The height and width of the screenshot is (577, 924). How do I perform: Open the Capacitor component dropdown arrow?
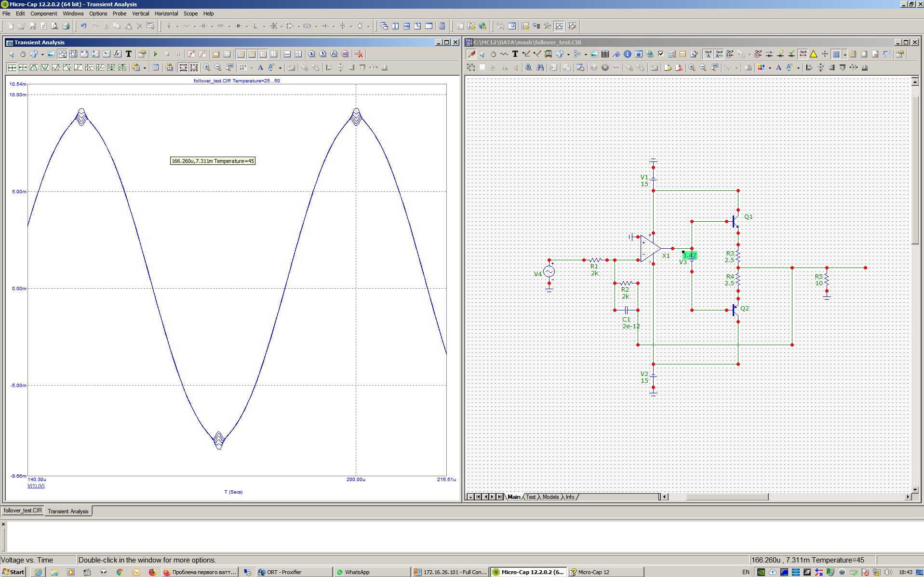point(212,27)
